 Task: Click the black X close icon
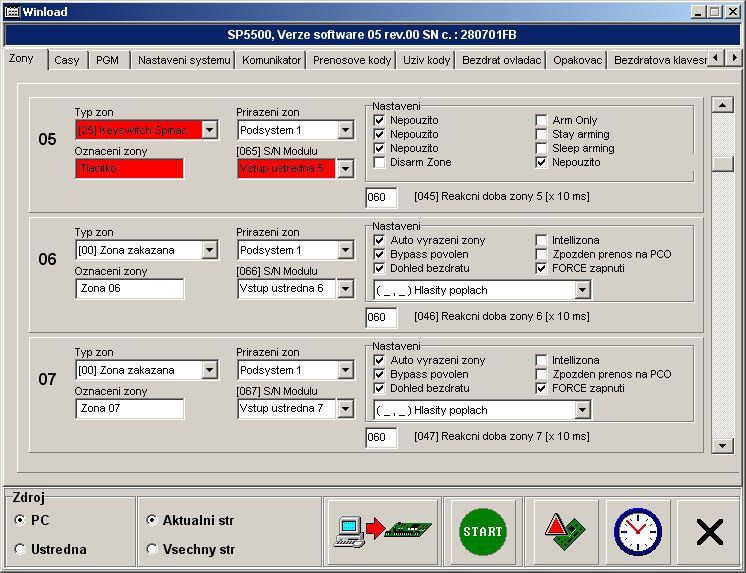(x=709, y=532)
